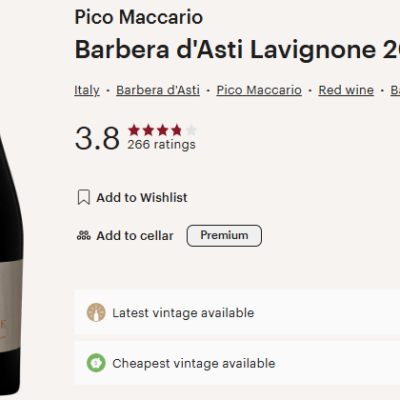Click the Premium badge button
The width and height of the screenshot is (400, 400).
pyautogui.click(x=224, y=236)
